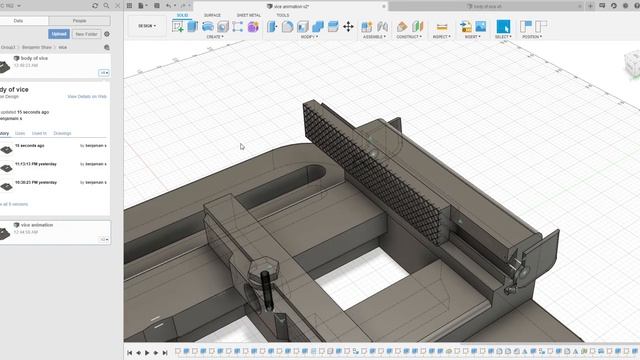Switch to body of vice document tab
Screen dimensions: 640x360
(x=485, y=6)
